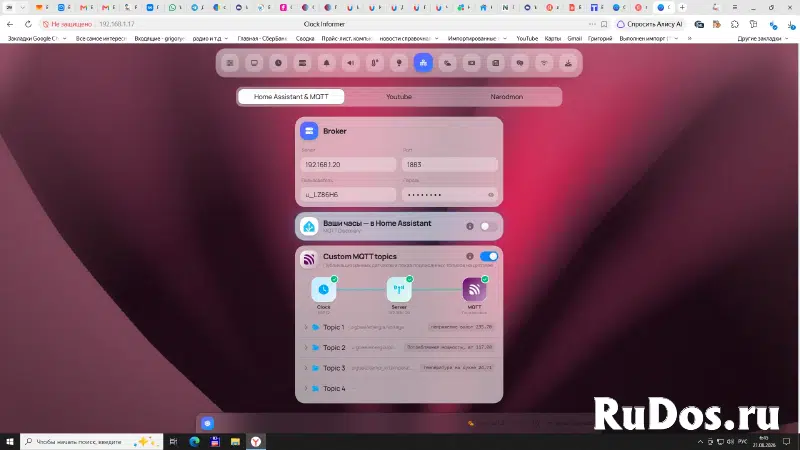The height and width of the screenshot is (450, 800).
Task: Switch to Home Assistant & MQTT tab
Action: [x=291, y=96]
